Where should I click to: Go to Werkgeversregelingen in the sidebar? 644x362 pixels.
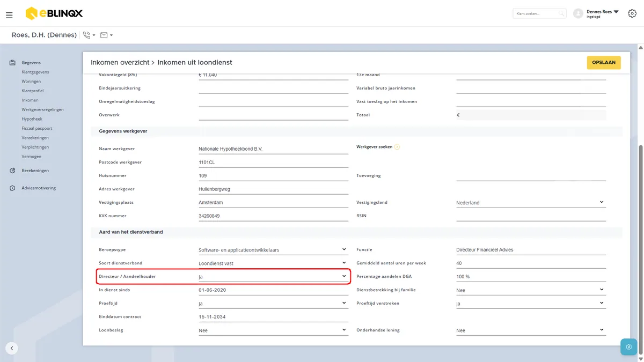[x=42, y=109]
